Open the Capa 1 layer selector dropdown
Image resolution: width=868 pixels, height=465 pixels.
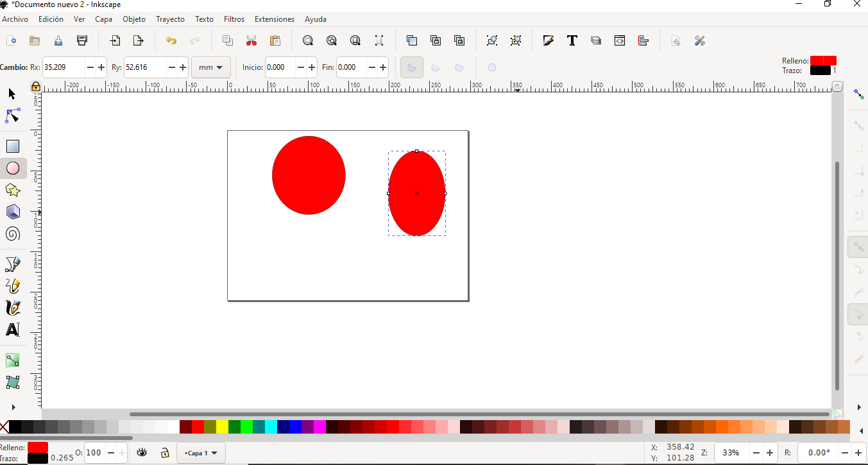point(201,452)
